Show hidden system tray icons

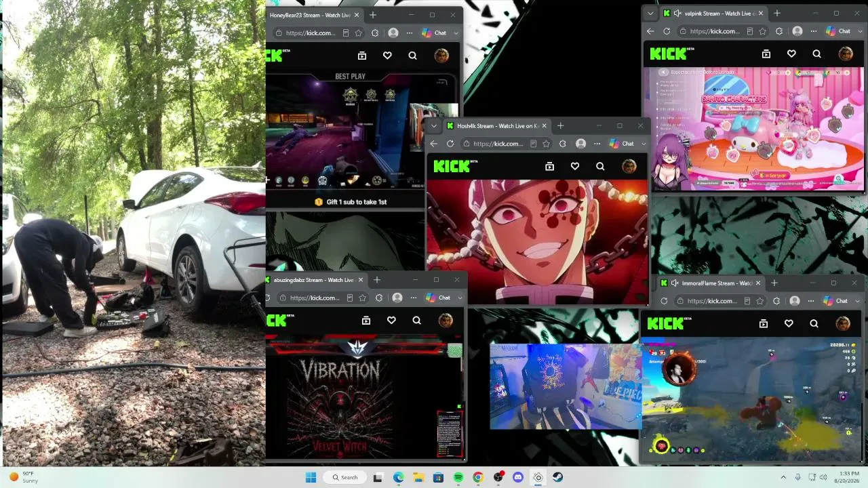click(783, 477)
